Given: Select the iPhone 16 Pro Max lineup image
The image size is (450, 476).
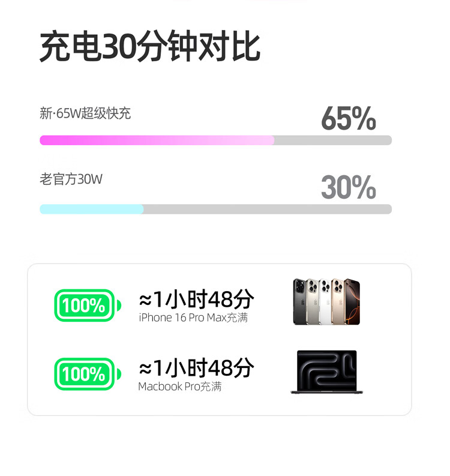Looking at the screenshot, I should (x=326, y=302).
